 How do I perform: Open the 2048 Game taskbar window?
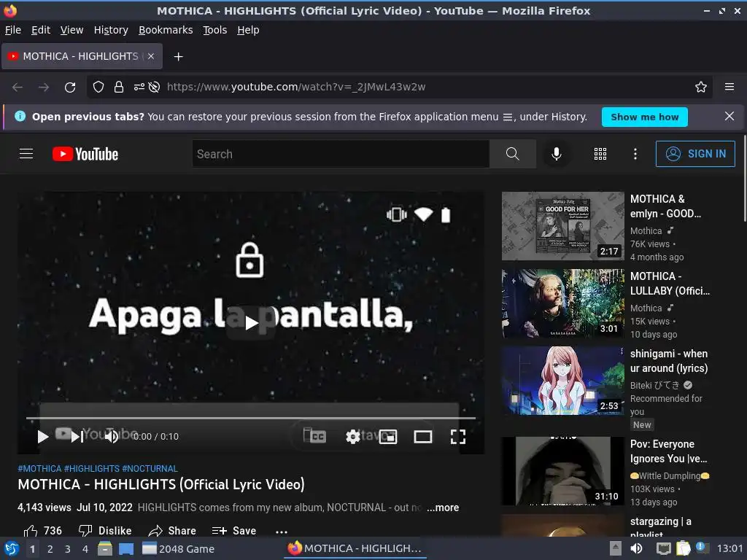[179, 549]
